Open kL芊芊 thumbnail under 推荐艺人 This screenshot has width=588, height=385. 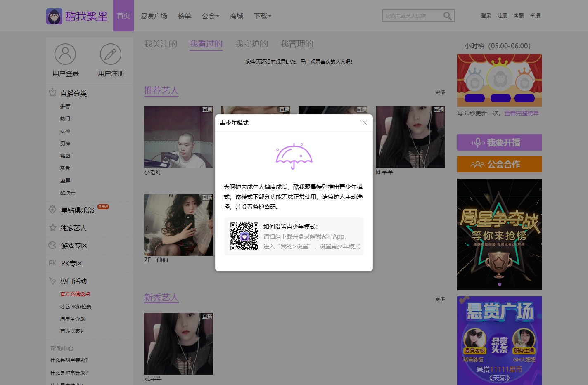click(x=410, y=137)
